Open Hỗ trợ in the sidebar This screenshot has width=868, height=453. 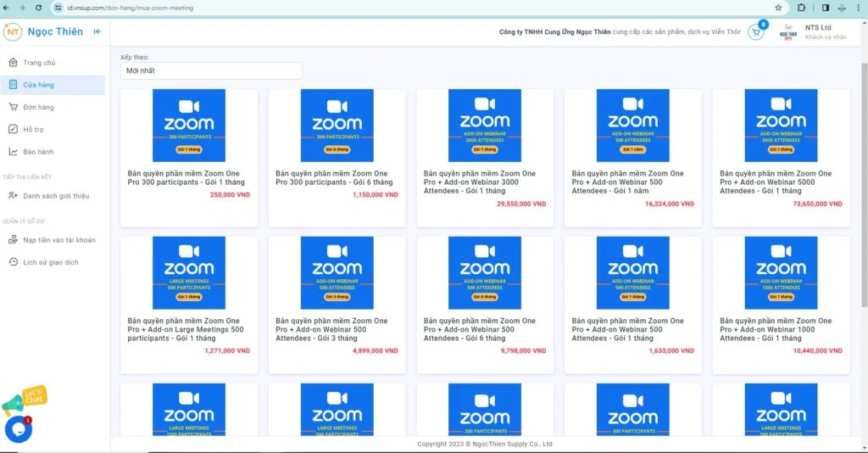tap(53, 129)
